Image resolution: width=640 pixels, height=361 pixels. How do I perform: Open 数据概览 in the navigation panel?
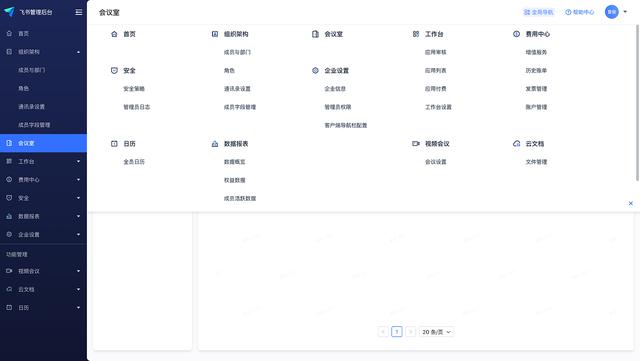click(x=234, y=162)
